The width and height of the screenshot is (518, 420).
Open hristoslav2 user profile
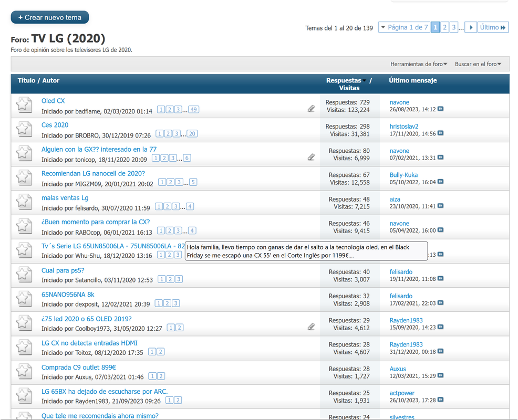(403, 127)
